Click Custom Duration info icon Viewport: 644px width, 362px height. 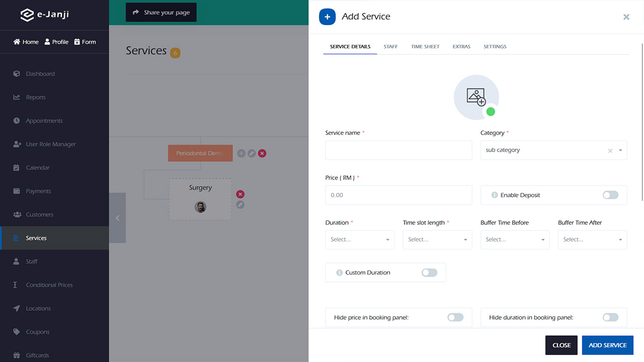click(340, 273)
